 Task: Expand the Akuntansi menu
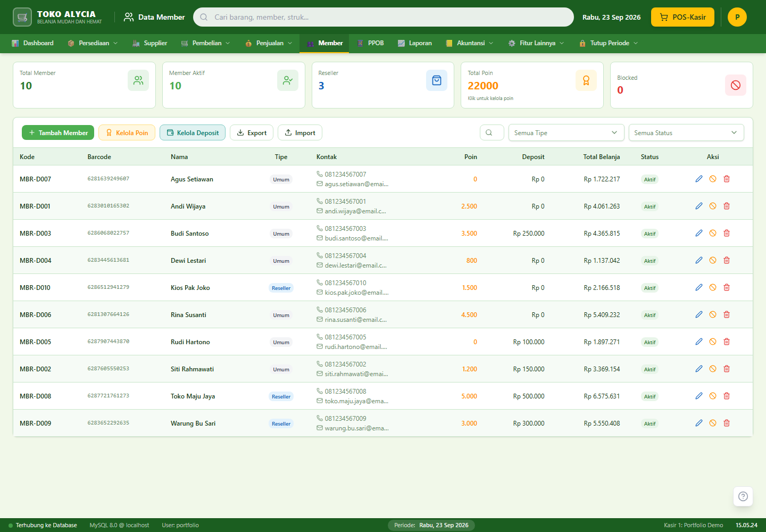click(x=470, y=43)
